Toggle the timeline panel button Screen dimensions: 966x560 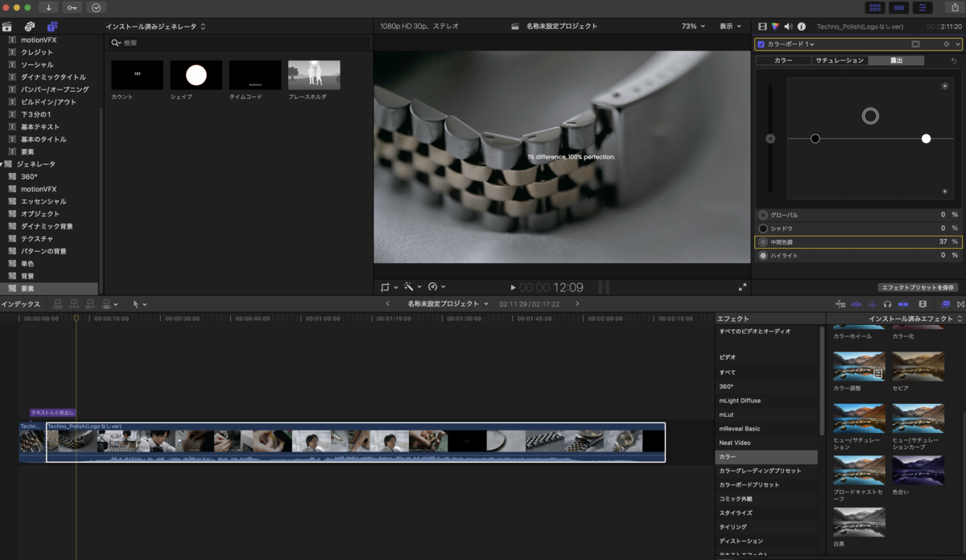pos(898,7)
